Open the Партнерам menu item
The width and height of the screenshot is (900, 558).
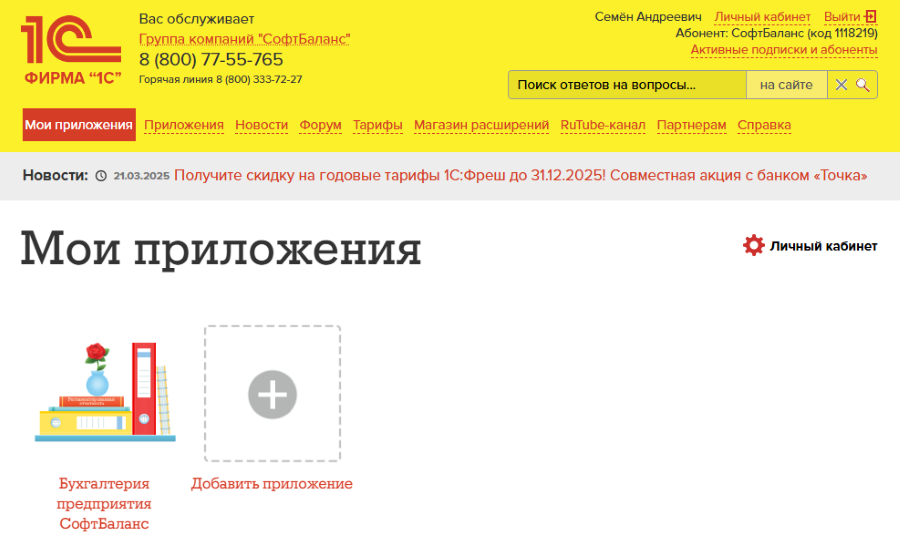point(692,125)
